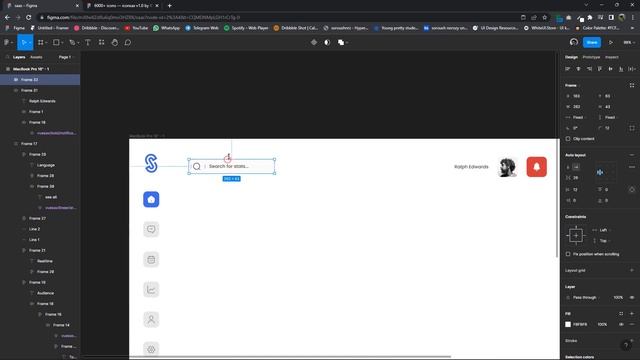
Task: Select the Ralph Edwards text layer
Action: tap(42, 101)
